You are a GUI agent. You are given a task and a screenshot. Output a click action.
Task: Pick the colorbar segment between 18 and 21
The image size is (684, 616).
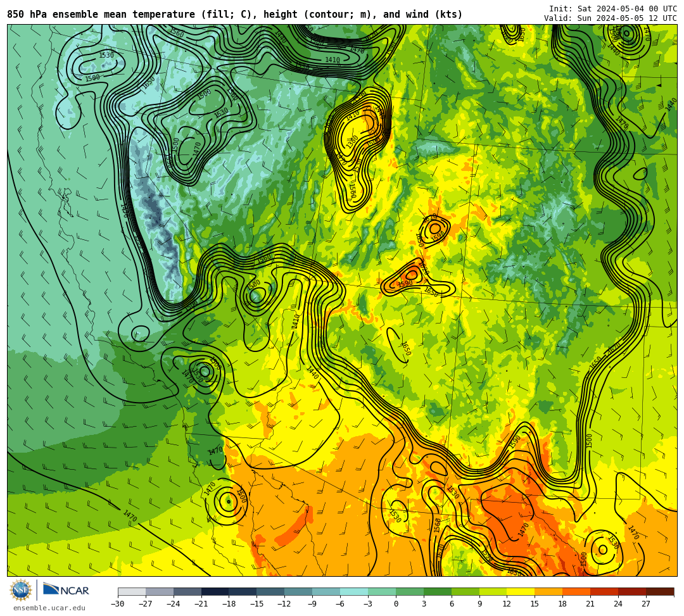(x=577, y=591)
